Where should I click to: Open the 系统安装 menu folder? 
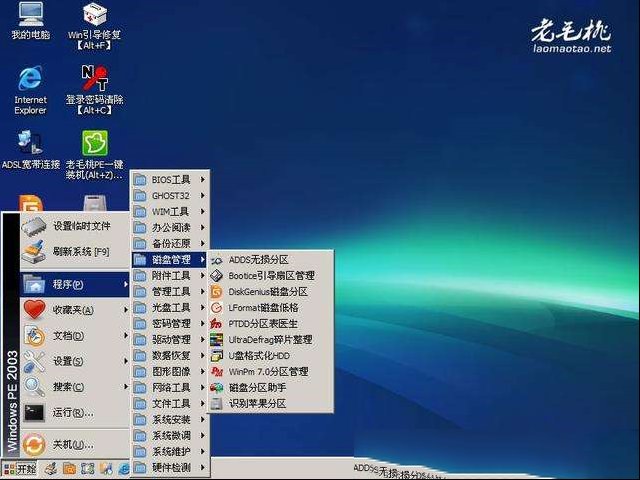pos(170,420)
